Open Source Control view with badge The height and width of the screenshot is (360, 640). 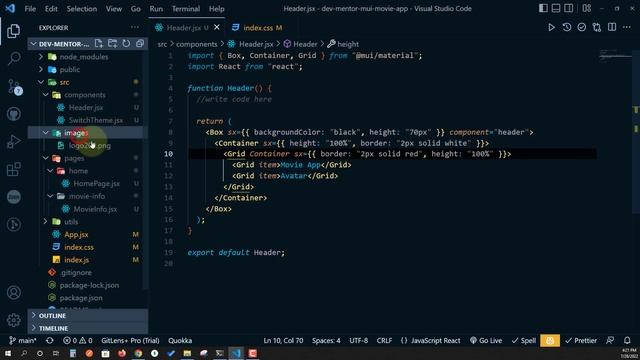pyautogui.click(x=14, y=87)
